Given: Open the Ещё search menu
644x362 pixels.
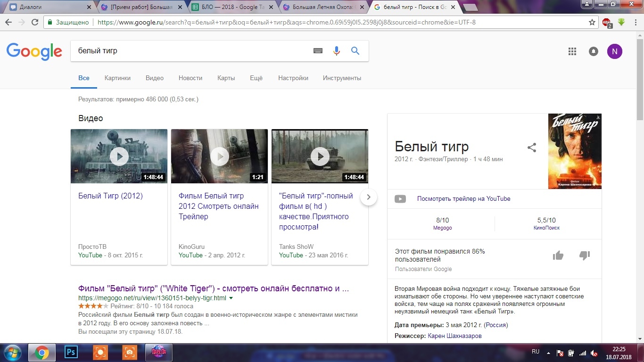Looking at the screenshot, I should coord(256,78).
